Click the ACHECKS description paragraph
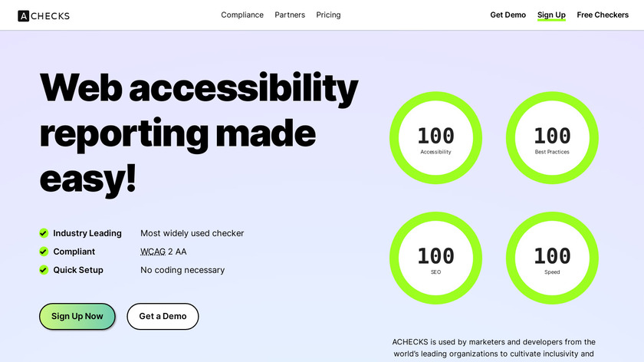The width and height of the screenshot is (644, 362). pyautogui.click(x=493, y=348)
